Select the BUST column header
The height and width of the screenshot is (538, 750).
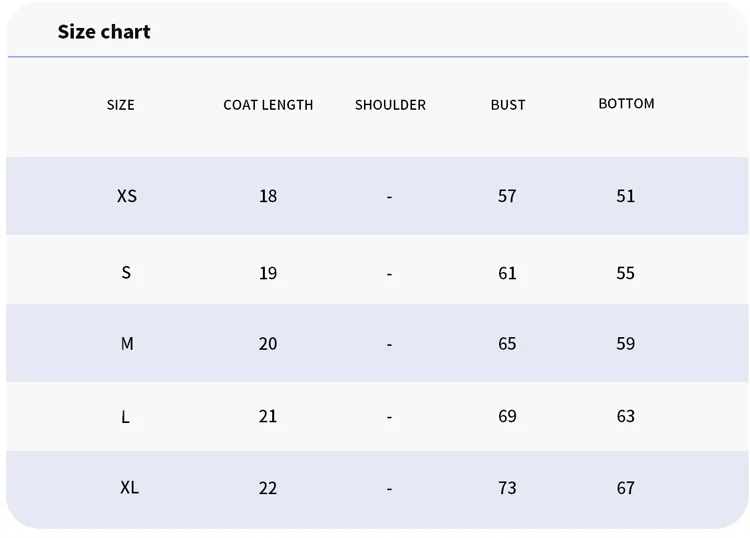pyautogui.click(x=508, y=105)
